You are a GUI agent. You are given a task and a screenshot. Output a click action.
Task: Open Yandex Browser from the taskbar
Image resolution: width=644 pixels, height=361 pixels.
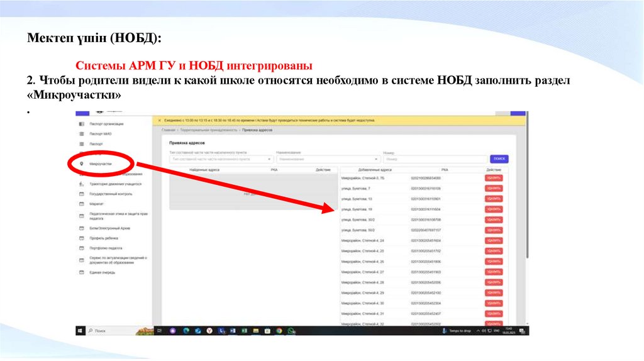pos(209,331)
